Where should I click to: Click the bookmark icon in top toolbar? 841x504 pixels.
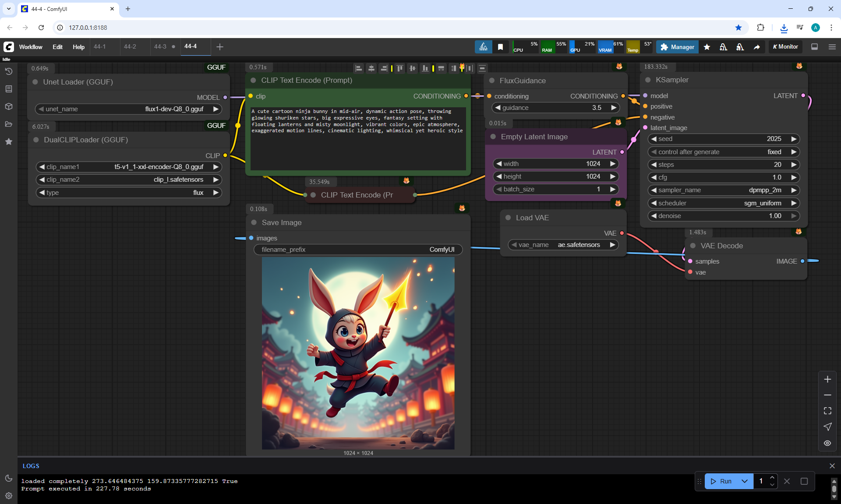pyautogui.click(x=500, y=47)
